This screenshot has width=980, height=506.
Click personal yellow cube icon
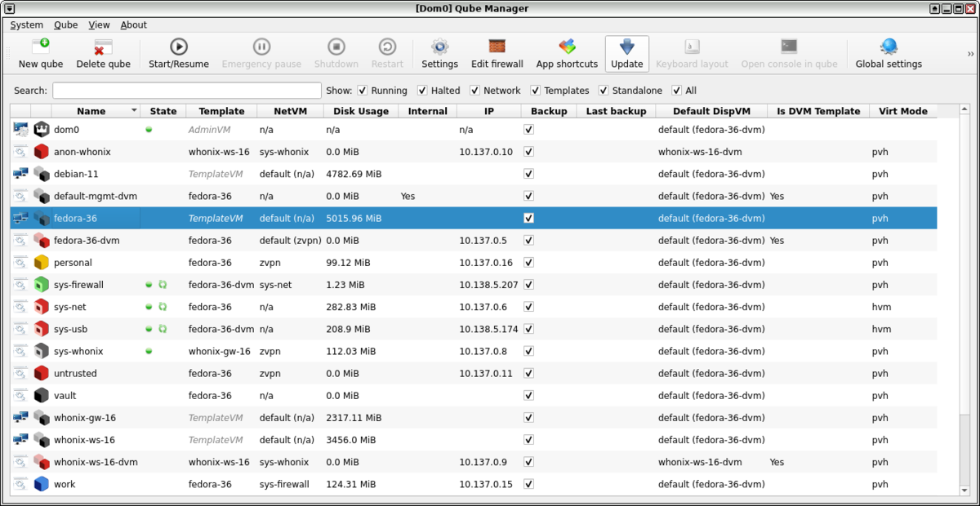point(42,262)
